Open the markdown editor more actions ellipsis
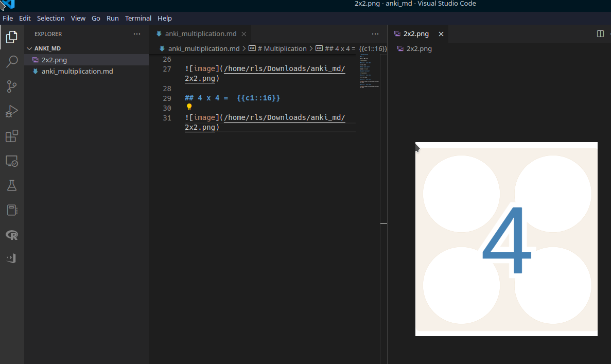 375,34
